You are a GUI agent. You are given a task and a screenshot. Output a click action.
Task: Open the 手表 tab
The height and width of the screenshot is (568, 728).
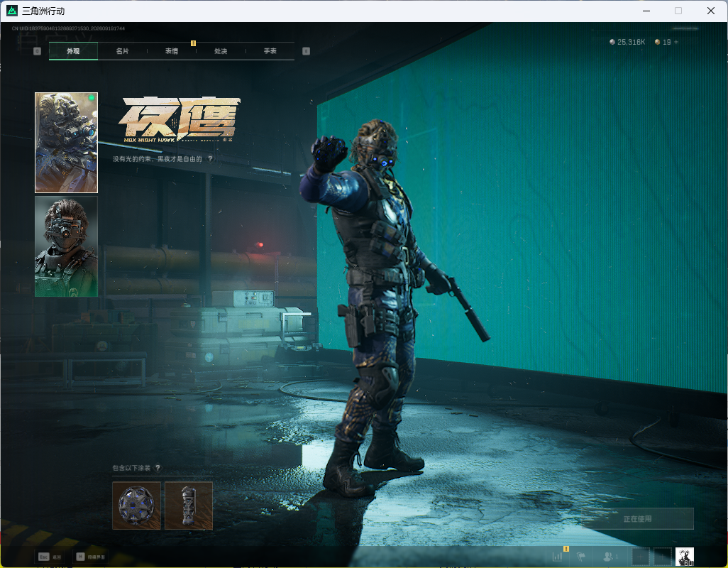click(270, 51)
